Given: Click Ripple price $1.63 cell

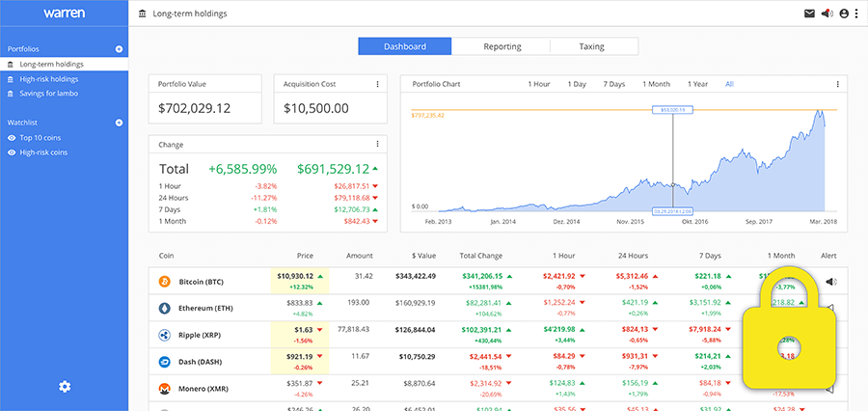Looking at the screenshot, I should pyautogui.click(x=300, y=335).
